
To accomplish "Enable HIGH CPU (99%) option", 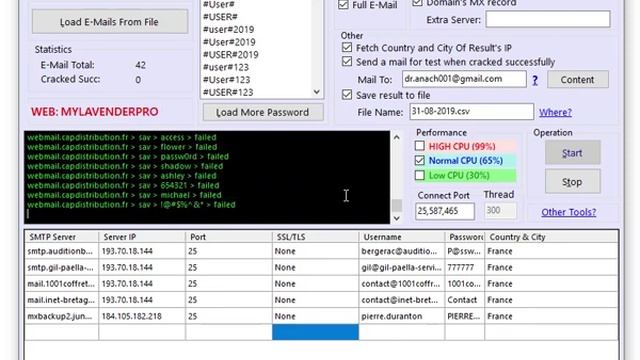I will pos(420,146).
